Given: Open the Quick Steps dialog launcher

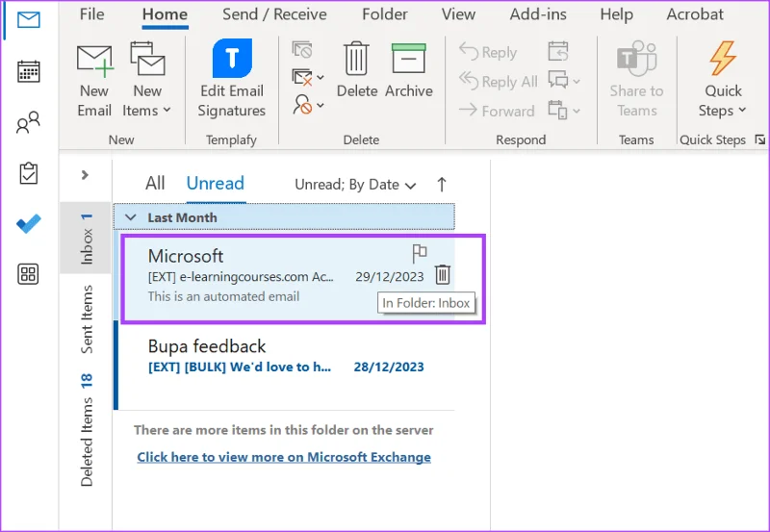Looking at the screenshot, I should click(x=760, y=139).
